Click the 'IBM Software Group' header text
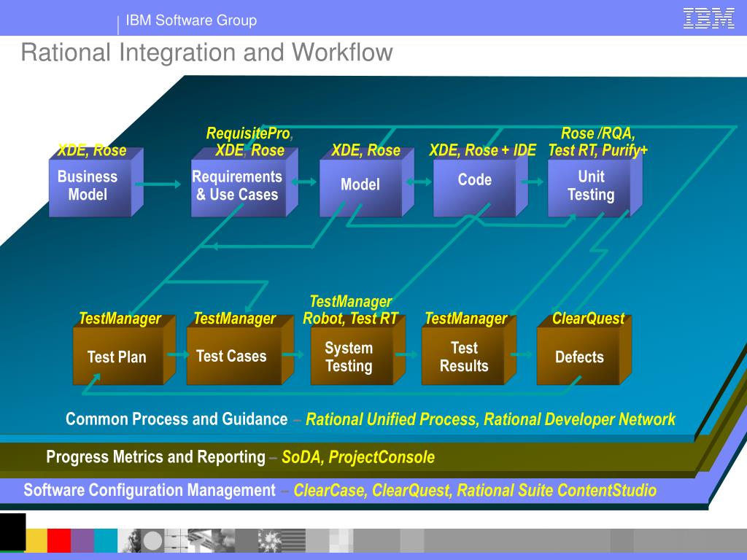Image resolution: width=747 pixels, height=560 pixels. [x=191, y=20]
